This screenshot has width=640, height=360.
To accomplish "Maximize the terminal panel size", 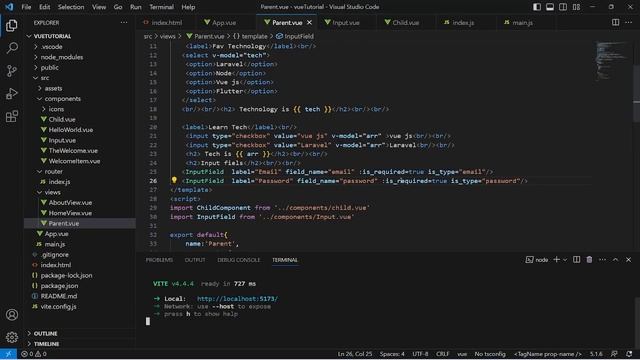I will pyautogui.click(x=616, y=260).
